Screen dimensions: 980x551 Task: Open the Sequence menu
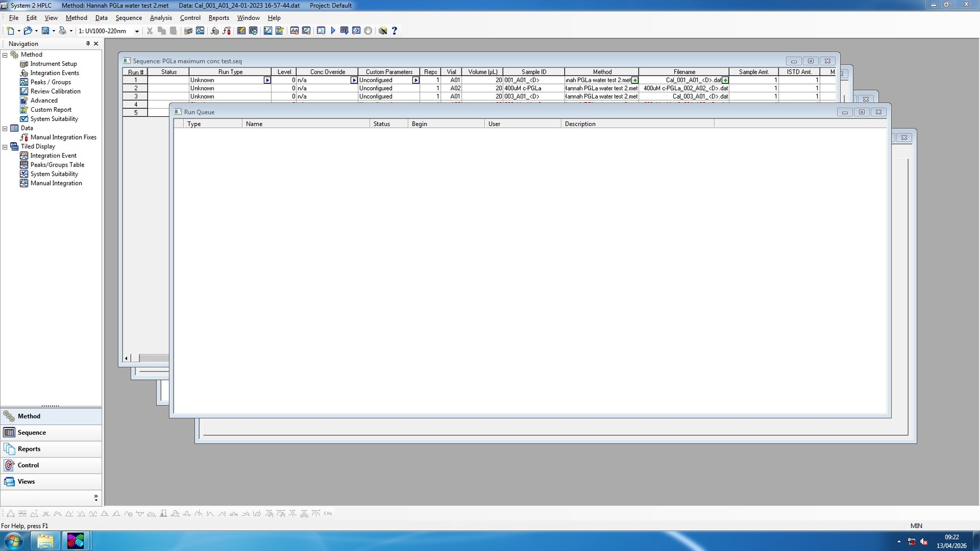[x=129, y=18]
